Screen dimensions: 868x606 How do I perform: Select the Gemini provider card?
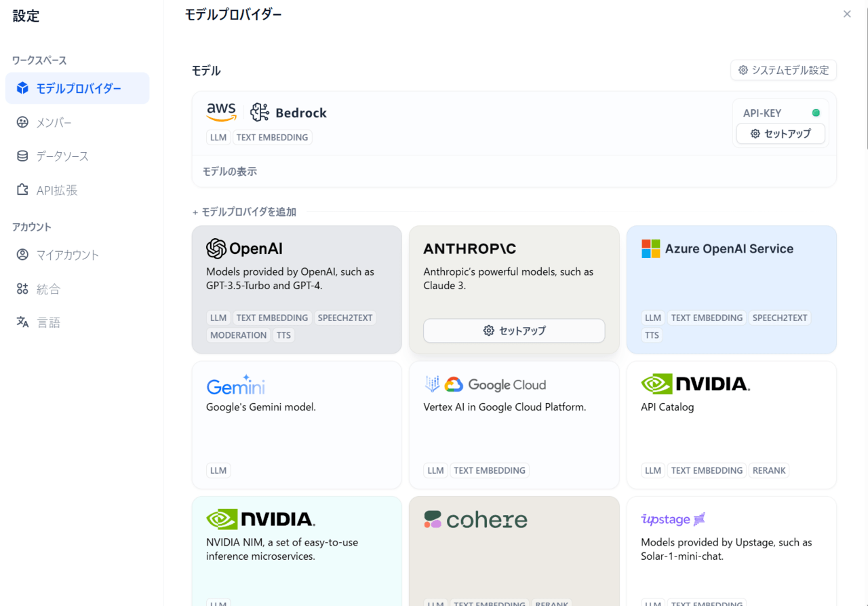[297, 425]
